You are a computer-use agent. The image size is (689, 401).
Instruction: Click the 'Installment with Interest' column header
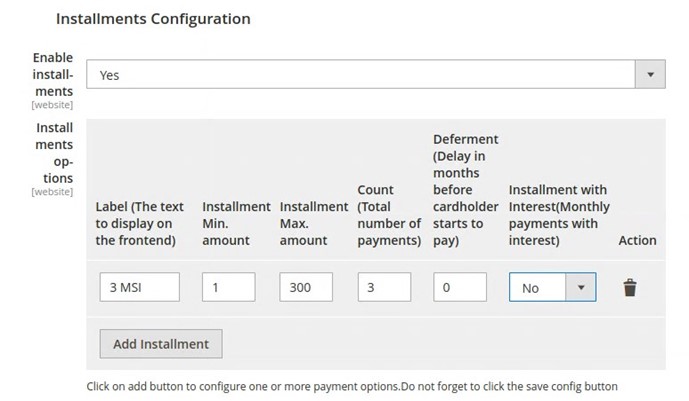[x=559, y=215]
